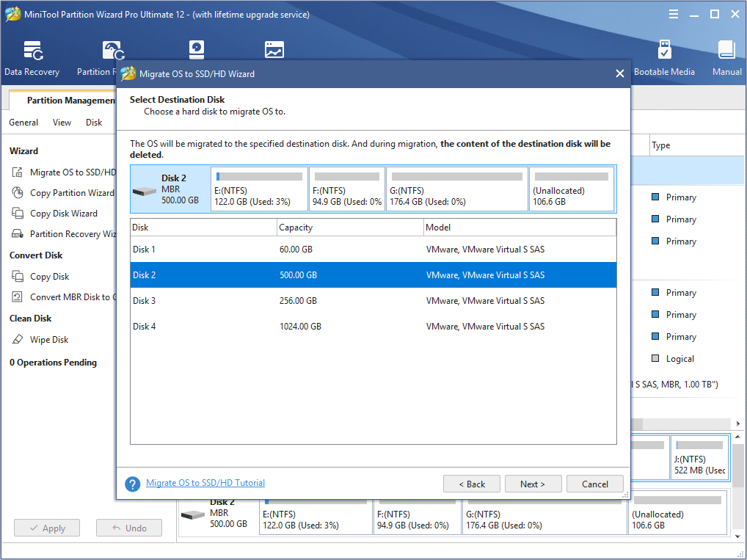The width and height of the screenshot is (747, 560).
Task: Click the E:(NTFS) partition usage bar in wizard
Action: [259, 177]
